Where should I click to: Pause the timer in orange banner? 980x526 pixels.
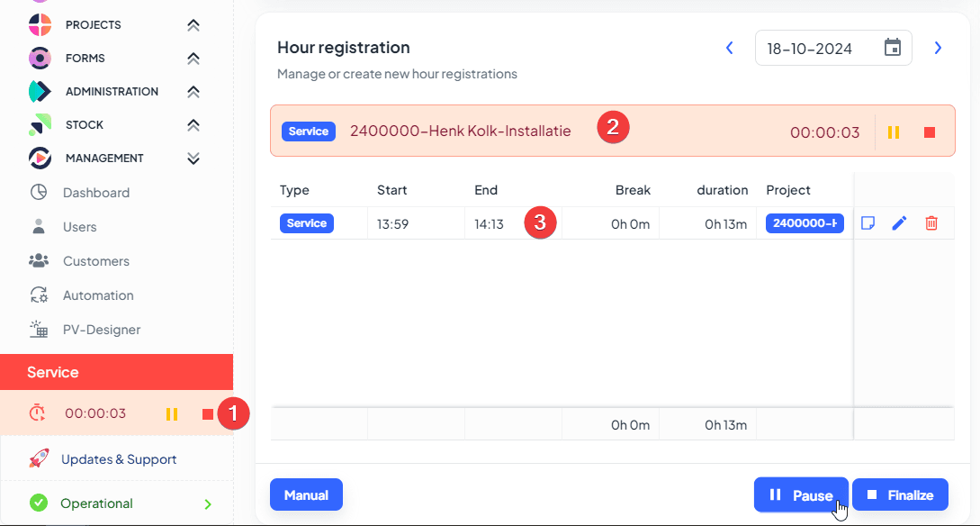coord(894,132)
